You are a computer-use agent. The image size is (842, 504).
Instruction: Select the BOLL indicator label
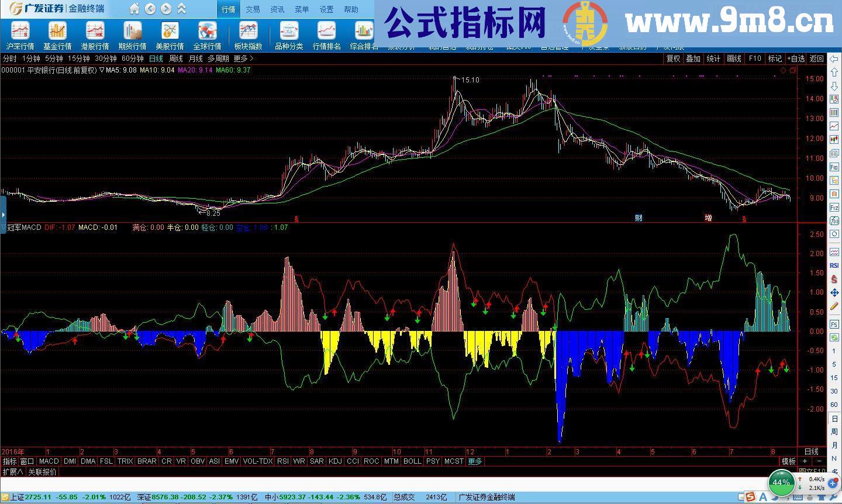tap(412, 461)
